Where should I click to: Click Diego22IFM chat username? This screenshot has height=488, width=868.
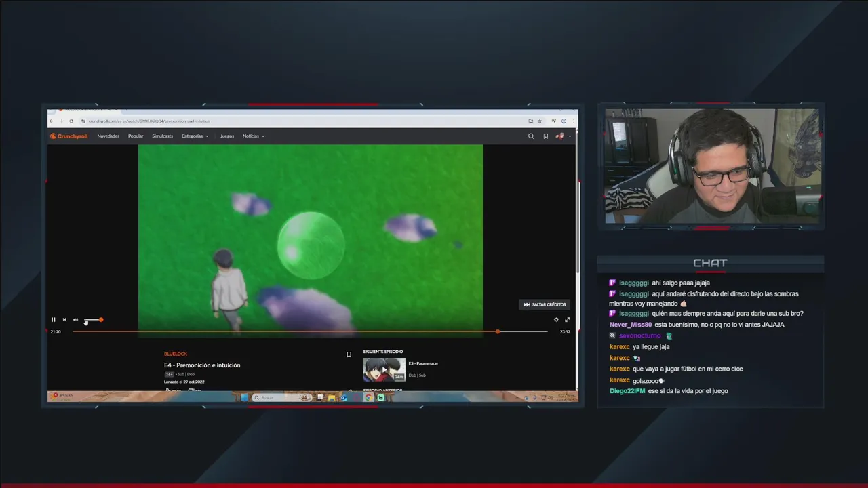627,391
